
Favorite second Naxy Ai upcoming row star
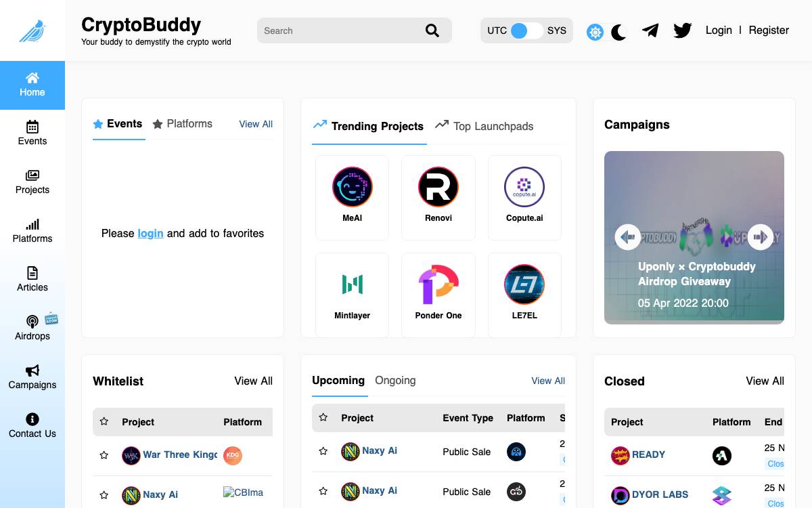pyautogui.click(x=323, y=491)
